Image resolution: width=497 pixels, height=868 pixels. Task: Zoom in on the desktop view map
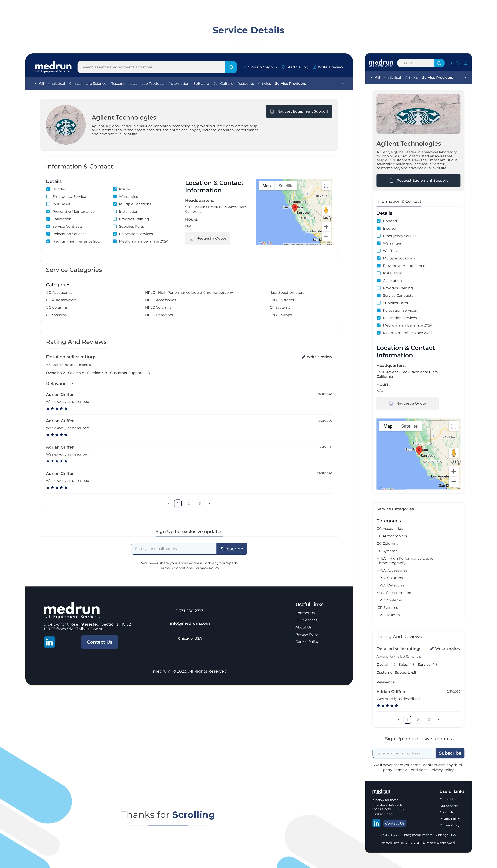tap(326, 227)
